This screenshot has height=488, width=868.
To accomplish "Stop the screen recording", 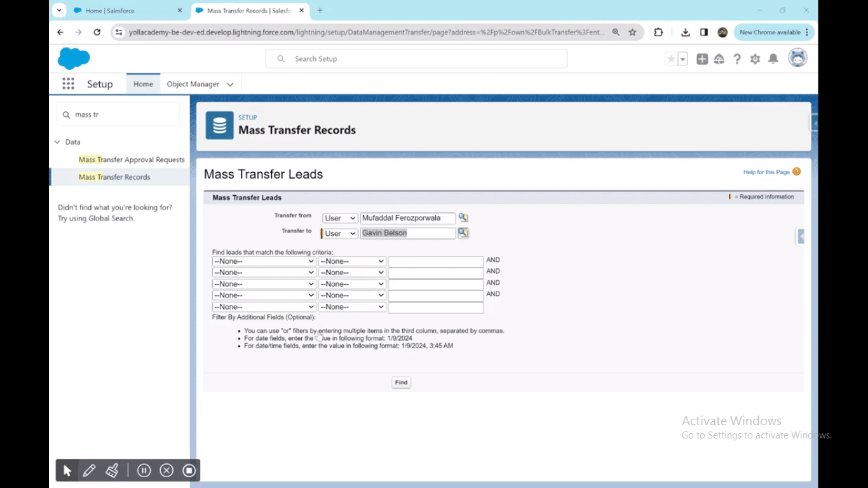I will [x=189, y=470].
